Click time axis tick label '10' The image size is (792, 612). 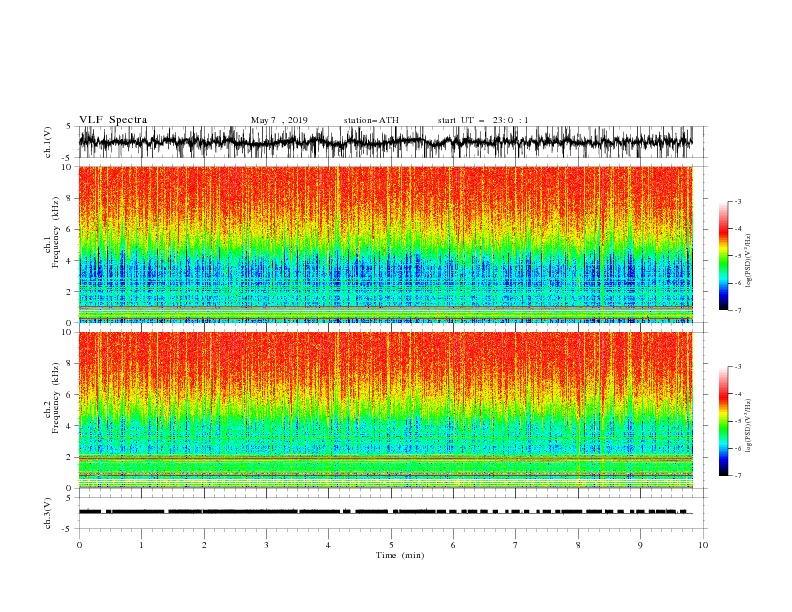(x=703, y=545)
